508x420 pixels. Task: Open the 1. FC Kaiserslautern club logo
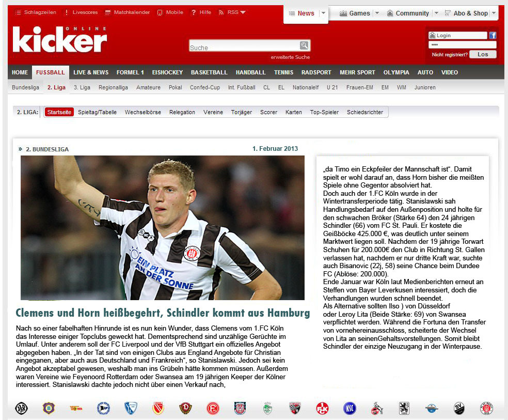click(322, 408)
